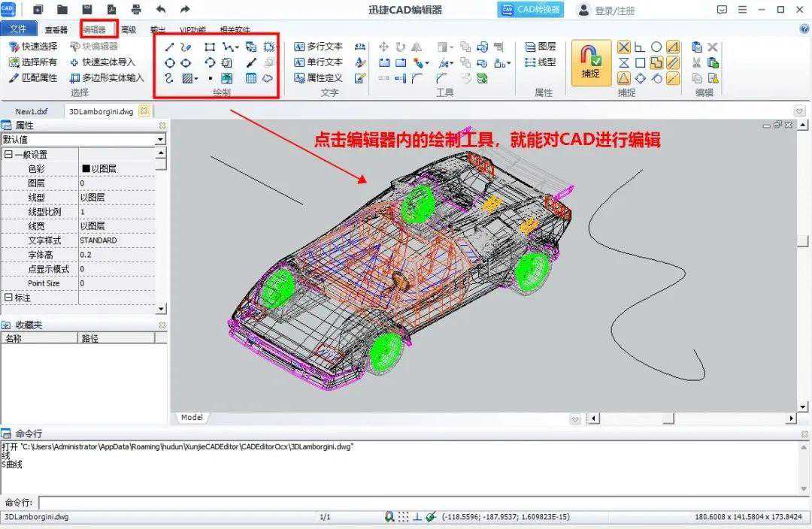This screenshot has width=812, height=529.
Task: Select the rectangle drawing tool
Action: (210, 47)
